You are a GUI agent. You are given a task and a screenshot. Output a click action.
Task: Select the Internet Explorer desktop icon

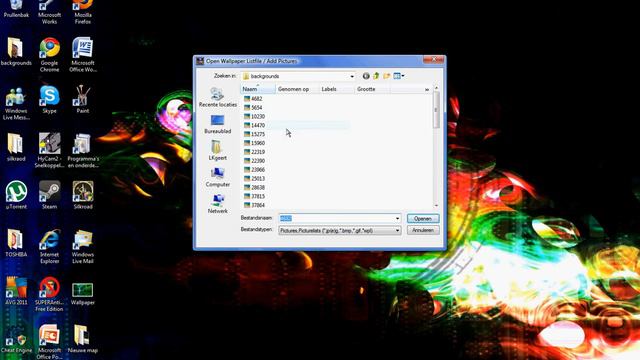[49, 247]
